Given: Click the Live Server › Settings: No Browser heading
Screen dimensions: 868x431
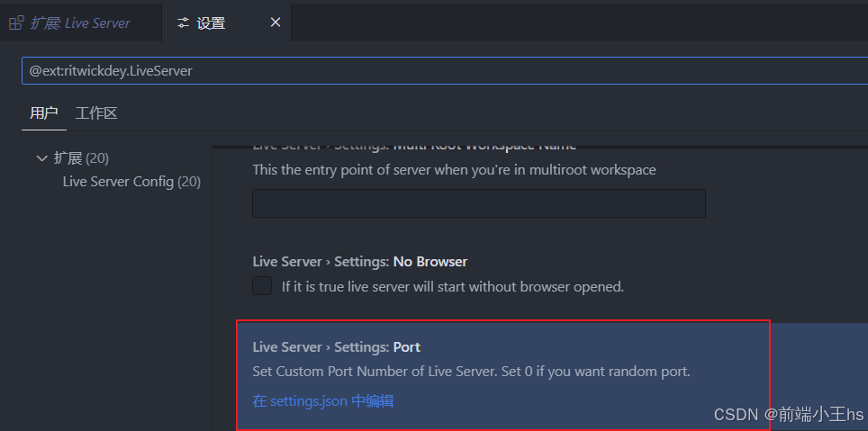Looking at the screenshot, I should pos(360,262).
